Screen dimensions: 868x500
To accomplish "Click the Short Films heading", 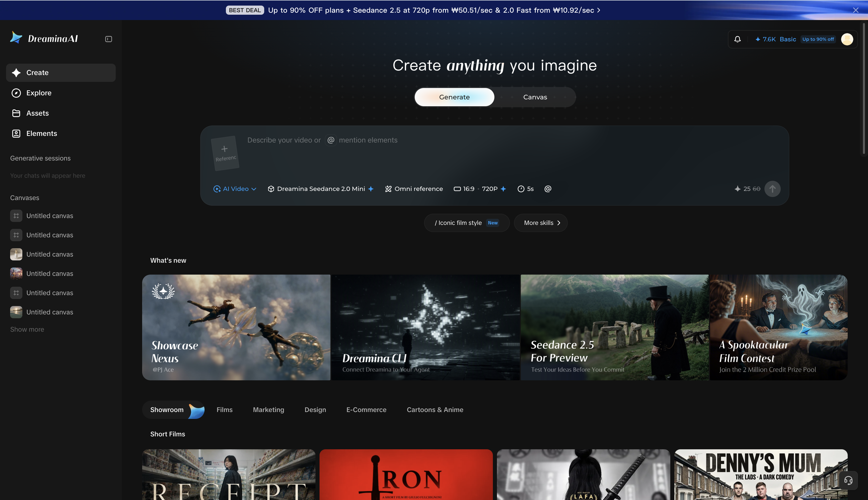I will tap(168, 434).
